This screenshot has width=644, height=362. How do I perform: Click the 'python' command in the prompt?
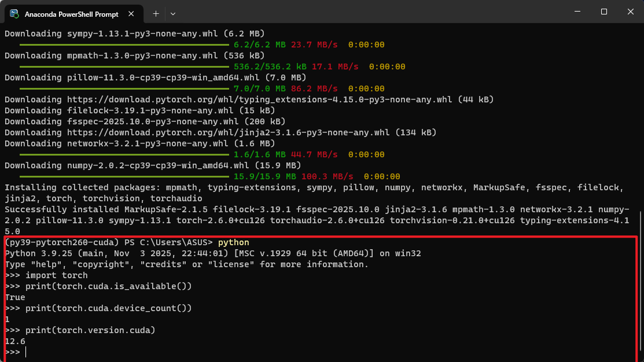point(234,242)
